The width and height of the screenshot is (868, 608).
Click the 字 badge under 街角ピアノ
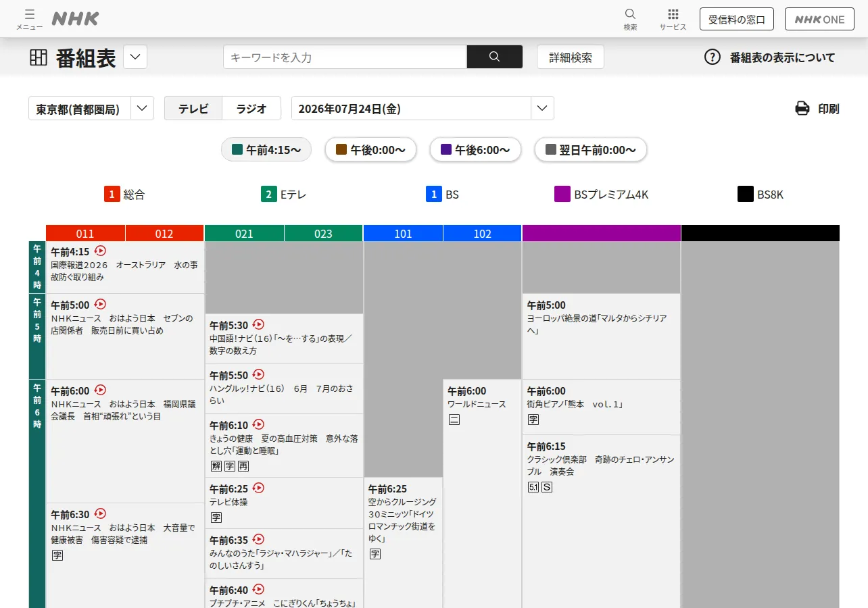click(533, 420)
